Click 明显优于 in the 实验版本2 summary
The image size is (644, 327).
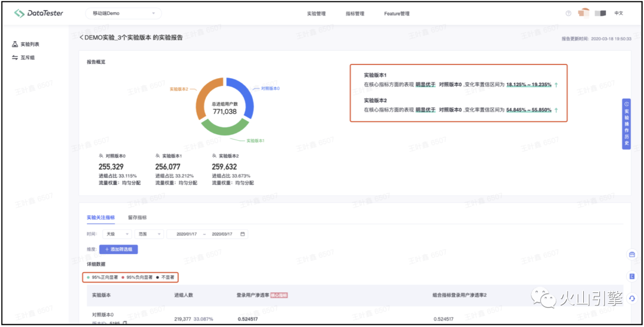coord(426,110)
